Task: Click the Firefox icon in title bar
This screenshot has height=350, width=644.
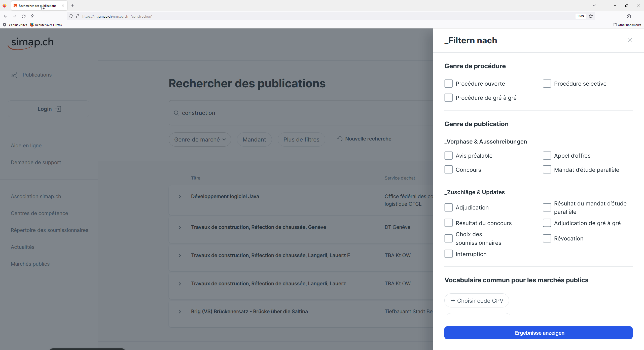Action: (5, 6)
